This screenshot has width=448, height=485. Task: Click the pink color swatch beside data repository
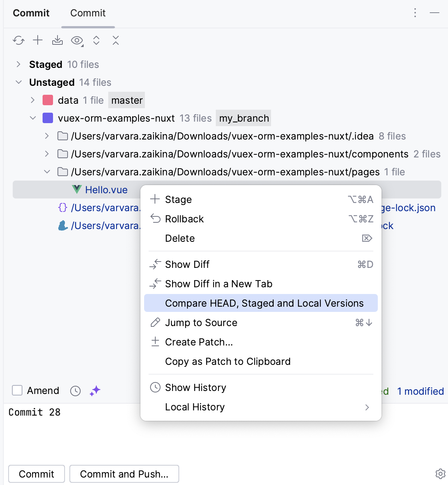pyautogui.click(x=47, y=100)
